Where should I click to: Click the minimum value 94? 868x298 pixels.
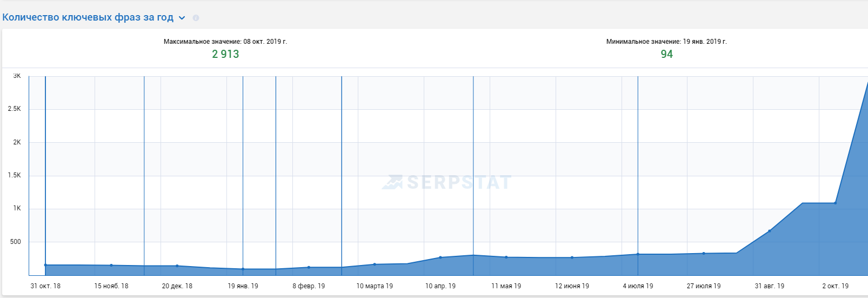[x=666, y=54]
